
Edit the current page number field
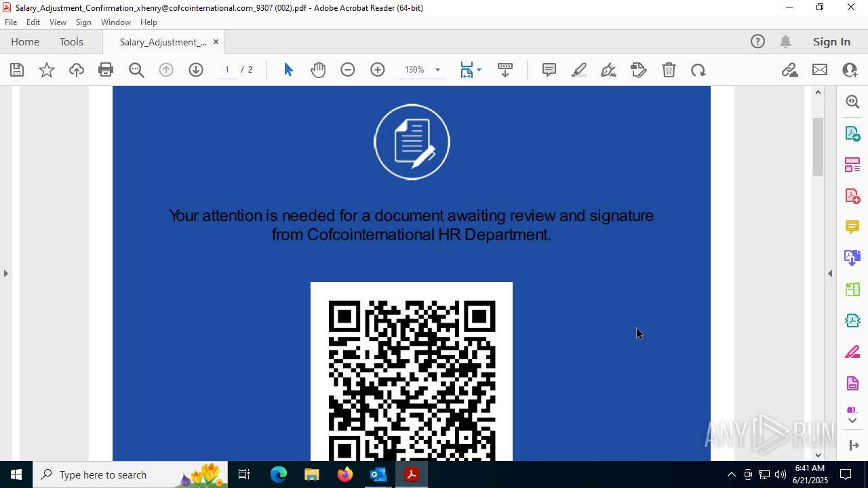click(x=227, y=70)
